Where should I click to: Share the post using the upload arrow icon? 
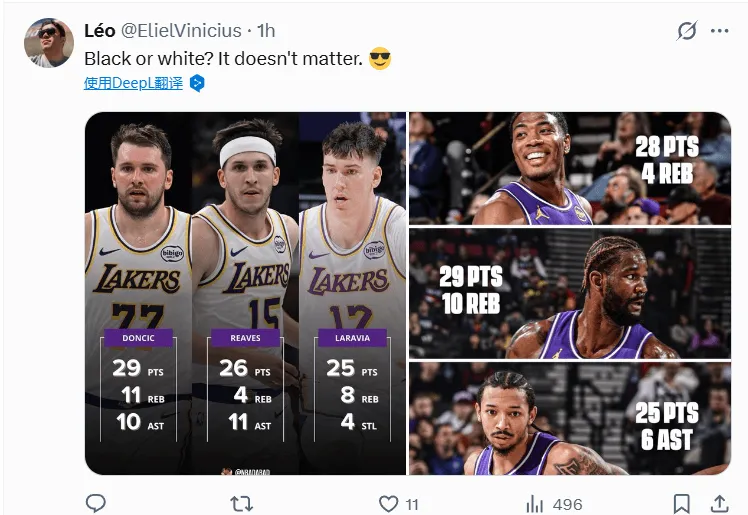coord(718,503)
